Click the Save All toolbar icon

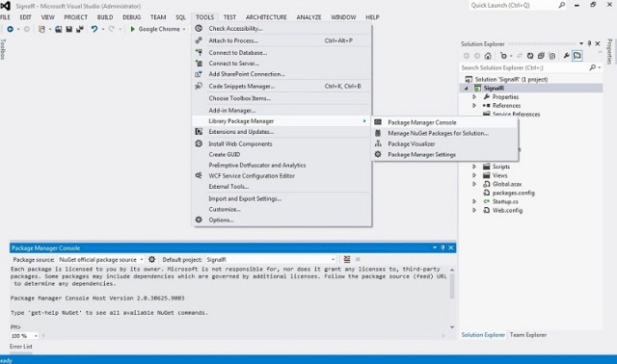click(80, 29)
